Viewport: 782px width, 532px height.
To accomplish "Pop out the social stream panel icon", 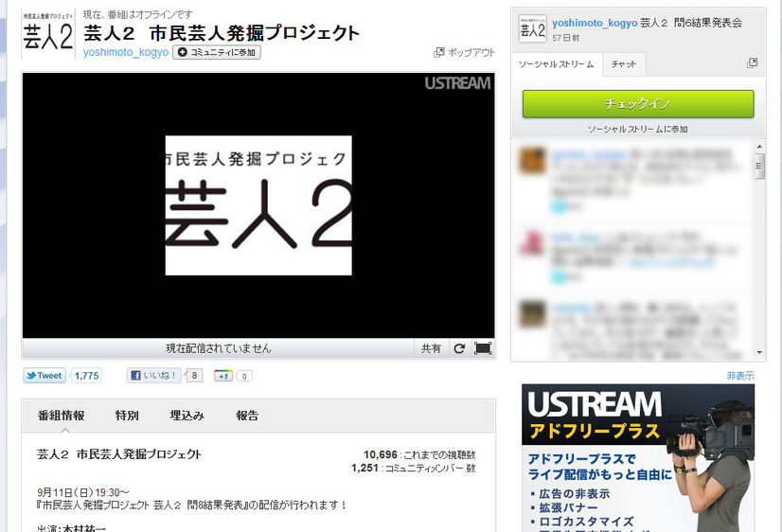I will 752,62.
